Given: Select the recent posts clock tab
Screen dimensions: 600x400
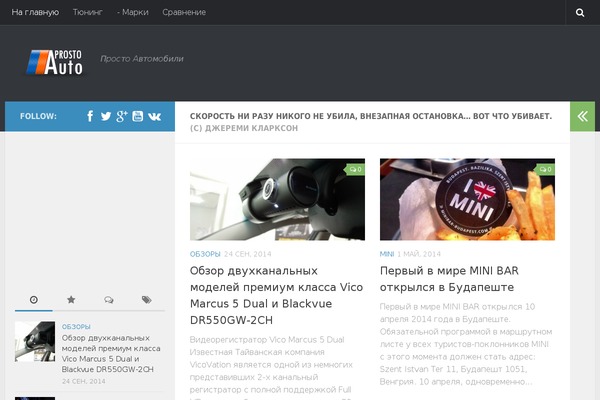Looking at the screenshot, I should 34,300.
